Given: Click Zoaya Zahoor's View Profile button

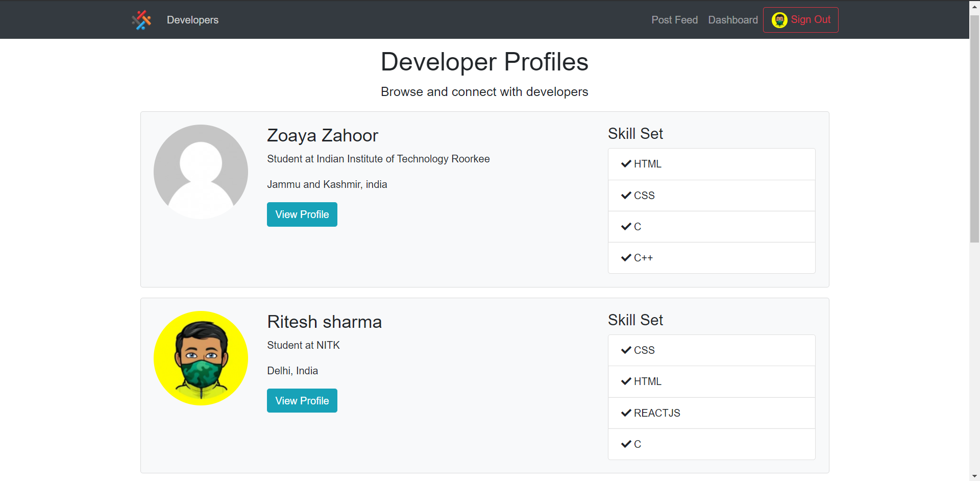Looking at the screenshot, I should coord(302,214).
